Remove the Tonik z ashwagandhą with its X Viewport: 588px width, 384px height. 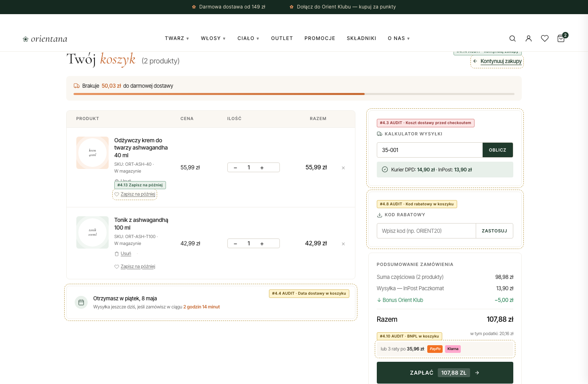tap(343, 244)
